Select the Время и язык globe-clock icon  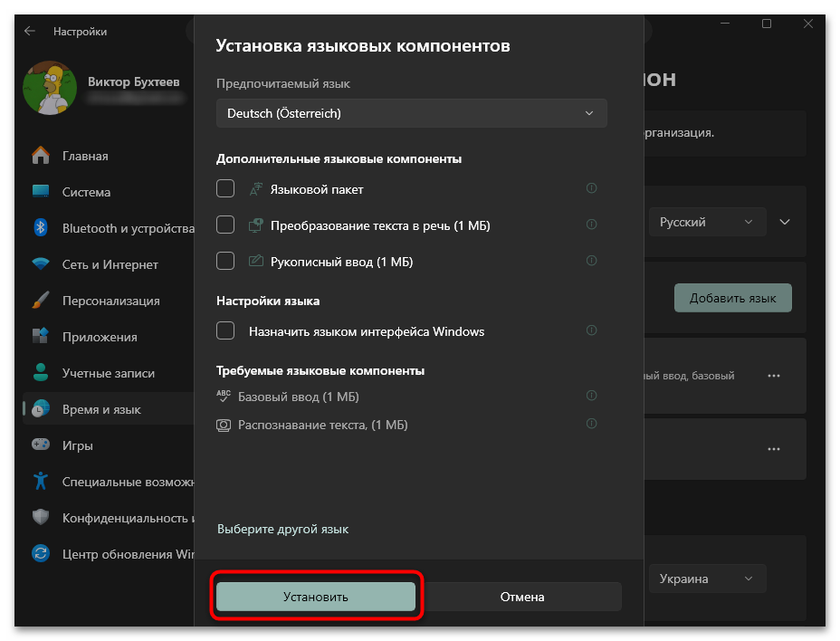coord(41,409)
